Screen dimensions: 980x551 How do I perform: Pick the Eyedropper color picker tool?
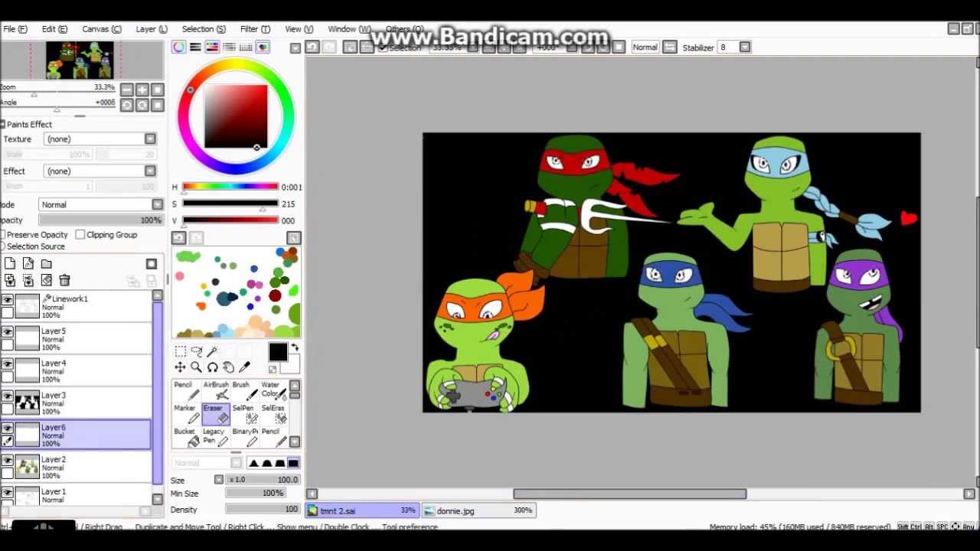[x=244, y=367]
